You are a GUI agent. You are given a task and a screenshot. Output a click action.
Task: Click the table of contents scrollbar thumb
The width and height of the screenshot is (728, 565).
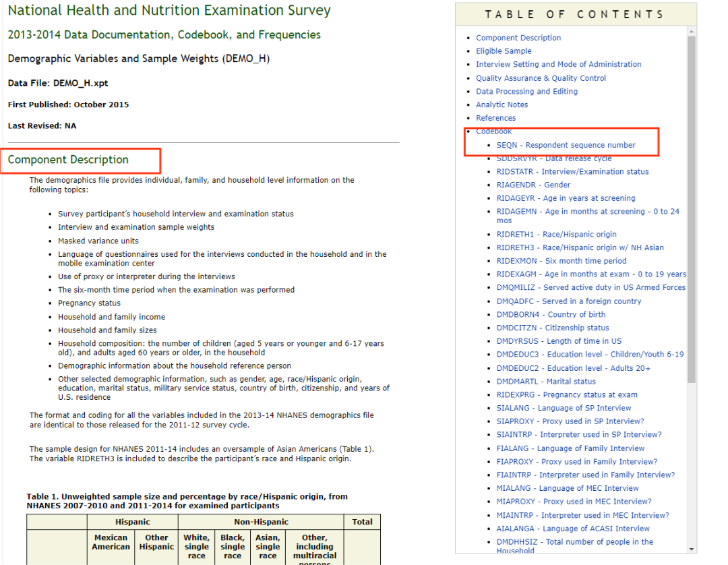692,210
